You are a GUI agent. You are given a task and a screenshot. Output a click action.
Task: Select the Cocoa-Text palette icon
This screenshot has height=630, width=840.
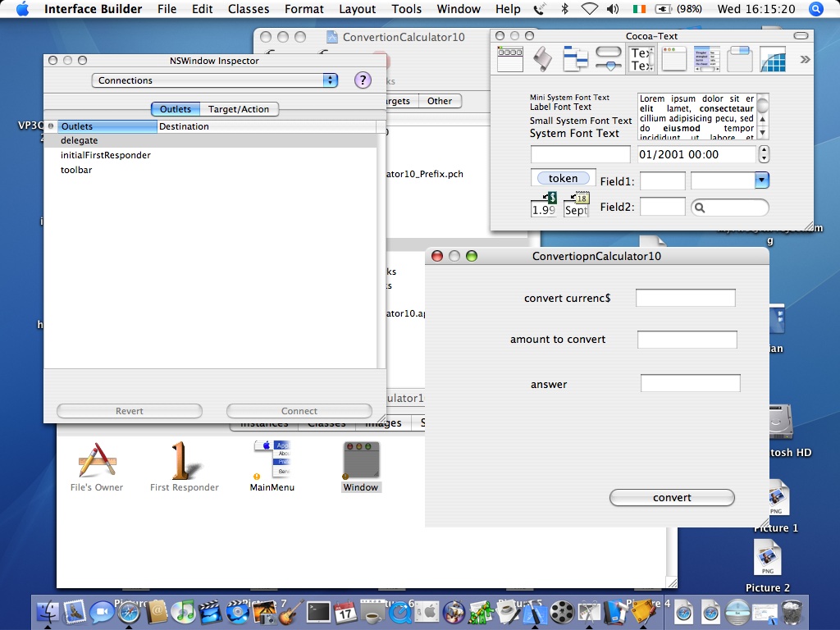pos(641,59)
